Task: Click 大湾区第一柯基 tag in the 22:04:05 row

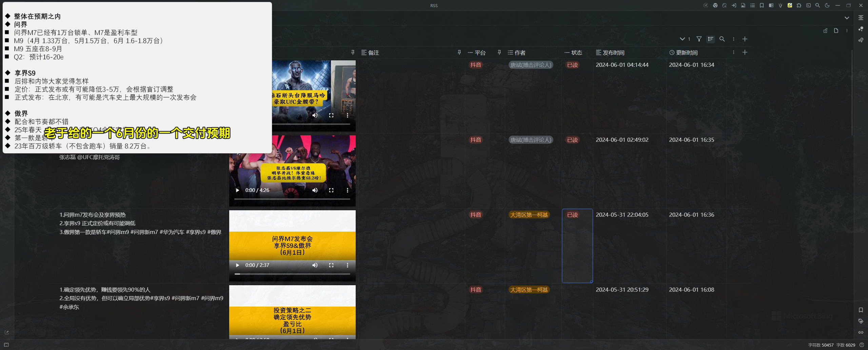Action: 529,215
